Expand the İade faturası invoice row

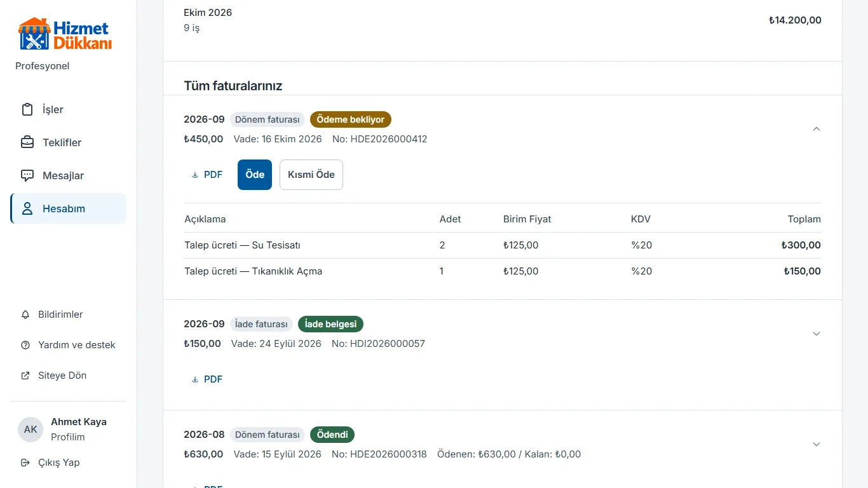tap(817, 334)
